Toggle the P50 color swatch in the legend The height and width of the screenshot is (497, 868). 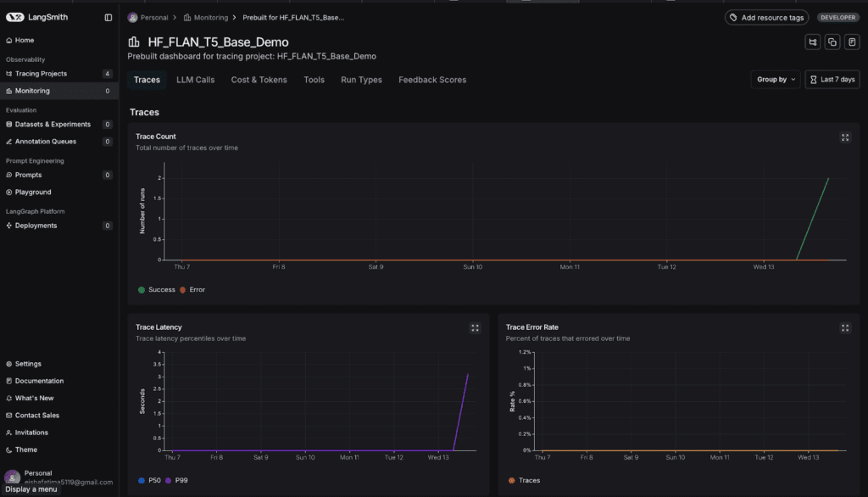(141, 481)
